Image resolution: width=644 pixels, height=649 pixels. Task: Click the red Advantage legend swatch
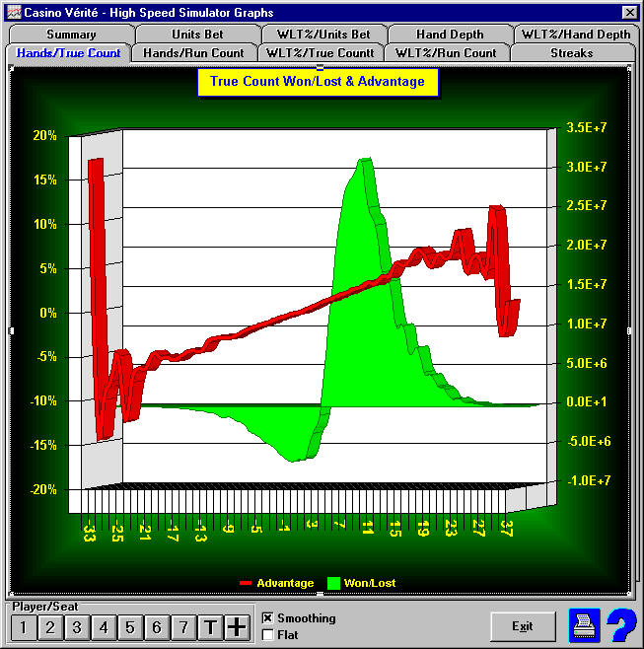point(246,584)
